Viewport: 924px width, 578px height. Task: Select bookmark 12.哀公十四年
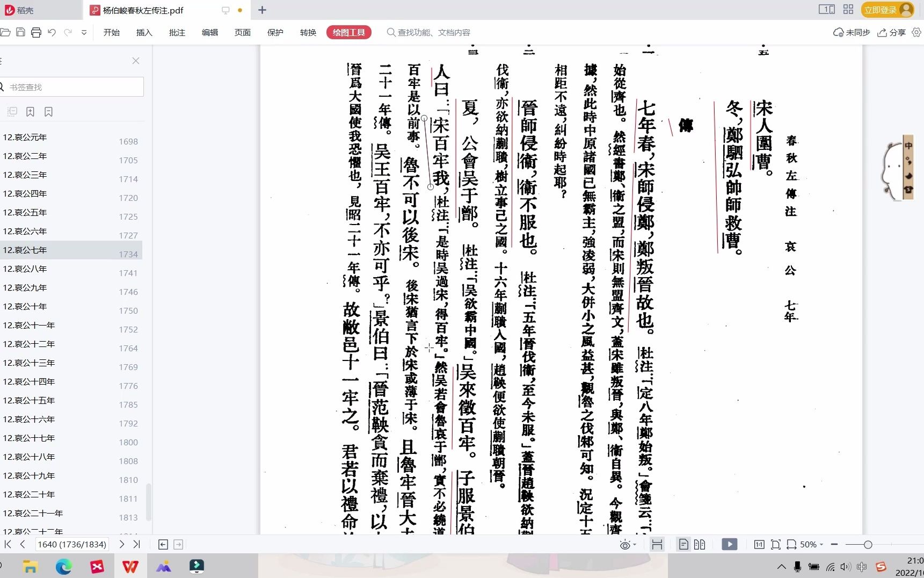pyautogui.click(x=29, y=381)
